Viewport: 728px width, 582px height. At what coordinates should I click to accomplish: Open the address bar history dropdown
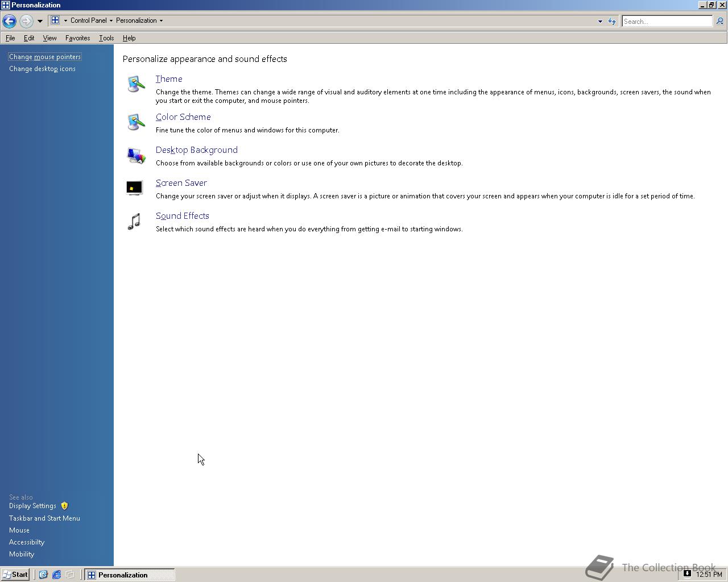point(600,21)
